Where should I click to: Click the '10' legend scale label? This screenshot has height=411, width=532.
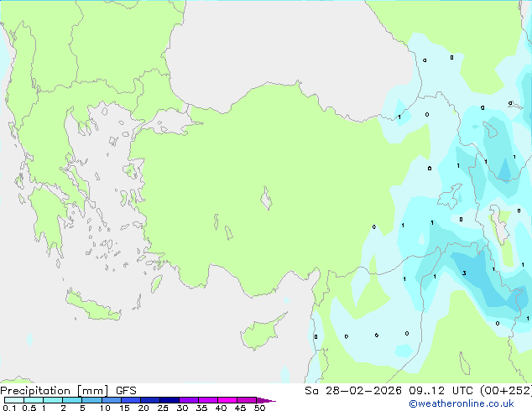tap(105, 408)
